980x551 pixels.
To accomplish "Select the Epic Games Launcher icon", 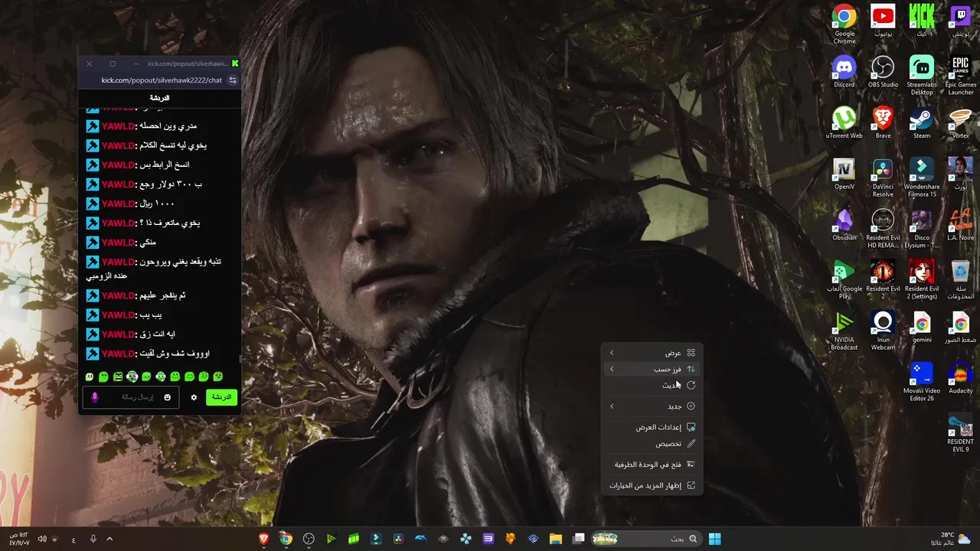I will pos(960,75).
